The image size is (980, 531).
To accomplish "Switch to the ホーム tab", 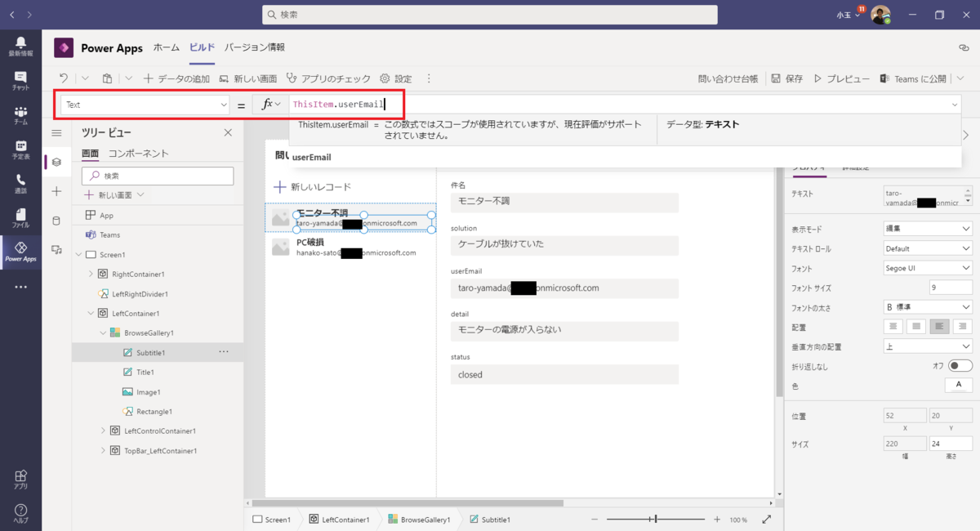I will coord(167,47).
